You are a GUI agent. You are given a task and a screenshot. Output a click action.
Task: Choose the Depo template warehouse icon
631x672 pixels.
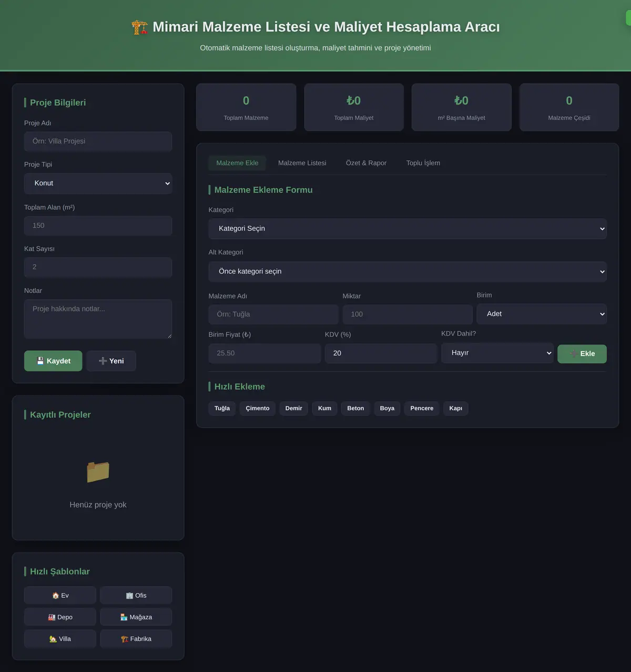[x=52, y=617]
